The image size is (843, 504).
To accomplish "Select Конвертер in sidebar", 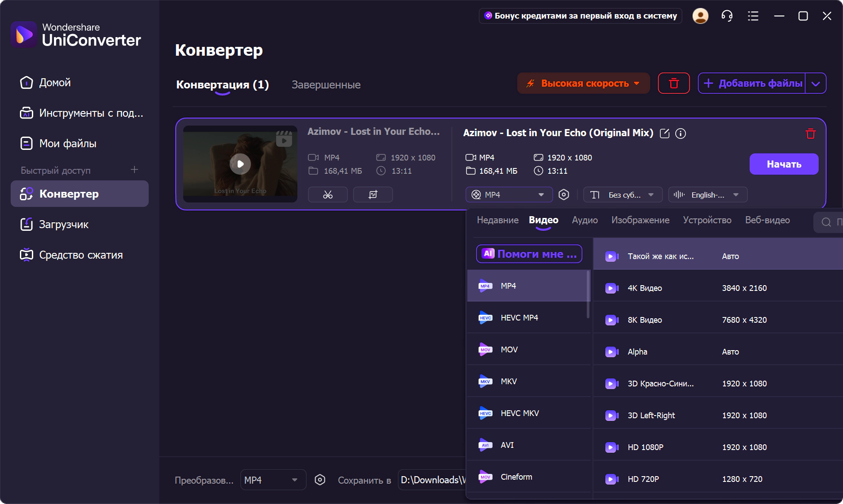I will coord(80,194).
